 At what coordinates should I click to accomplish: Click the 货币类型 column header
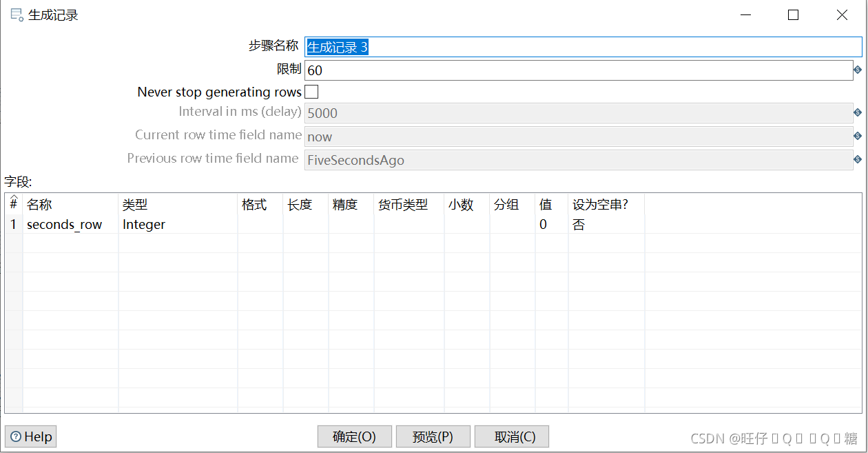[409, 205]
